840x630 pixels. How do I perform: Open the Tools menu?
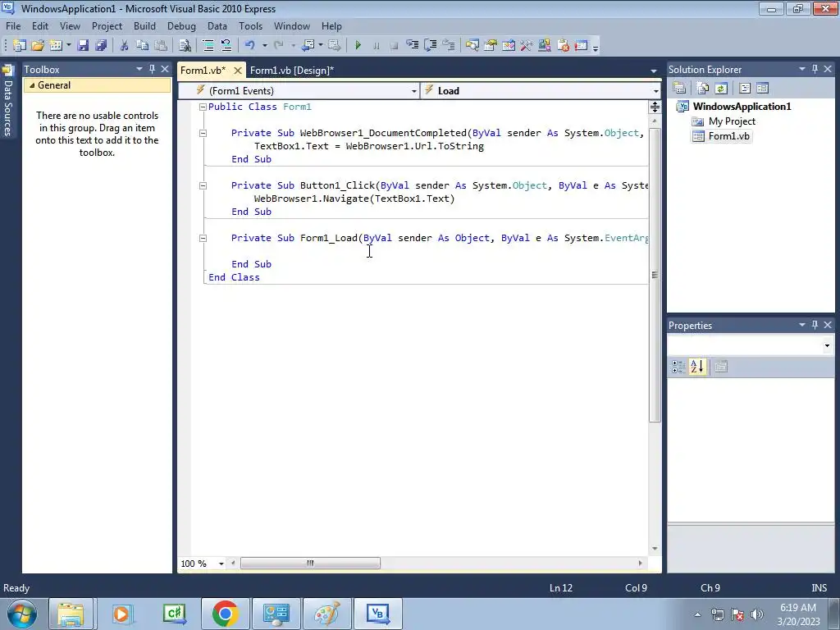pos(251,25)
